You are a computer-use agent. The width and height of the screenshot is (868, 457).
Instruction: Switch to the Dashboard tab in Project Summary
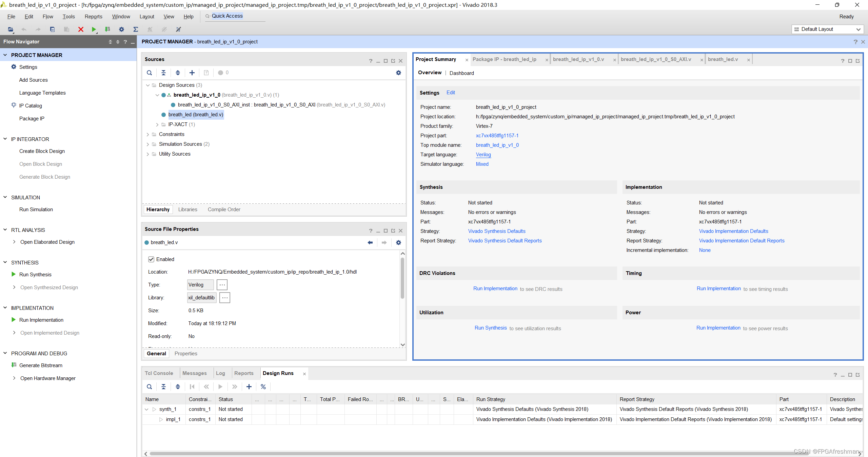[461, 73]
